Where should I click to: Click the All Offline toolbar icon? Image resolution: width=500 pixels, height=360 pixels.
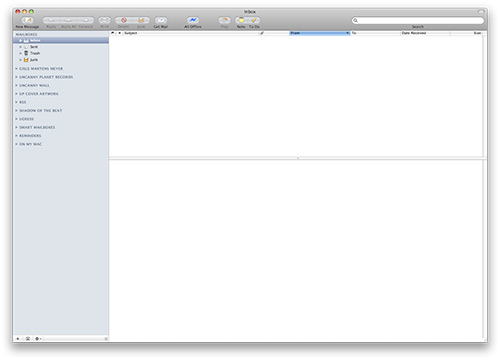click(193, 20)
